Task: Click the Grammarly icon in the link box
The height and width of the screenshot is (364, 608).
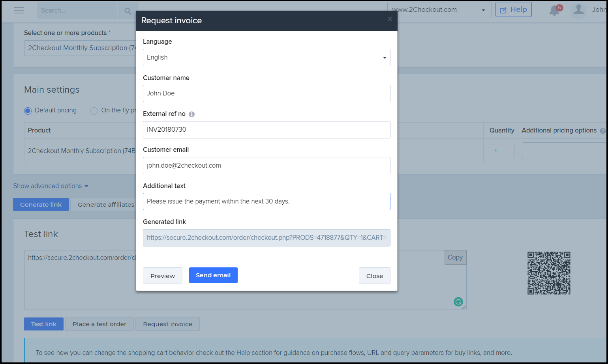Action: click(458, 302)
